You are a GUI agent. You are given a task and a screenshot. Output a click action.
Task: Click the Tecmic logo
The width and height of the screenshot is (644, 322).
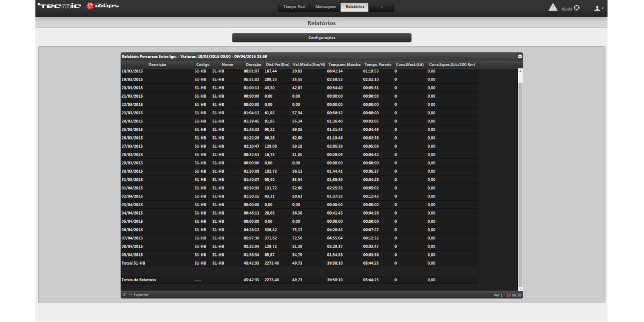click(x=59, y=6)
